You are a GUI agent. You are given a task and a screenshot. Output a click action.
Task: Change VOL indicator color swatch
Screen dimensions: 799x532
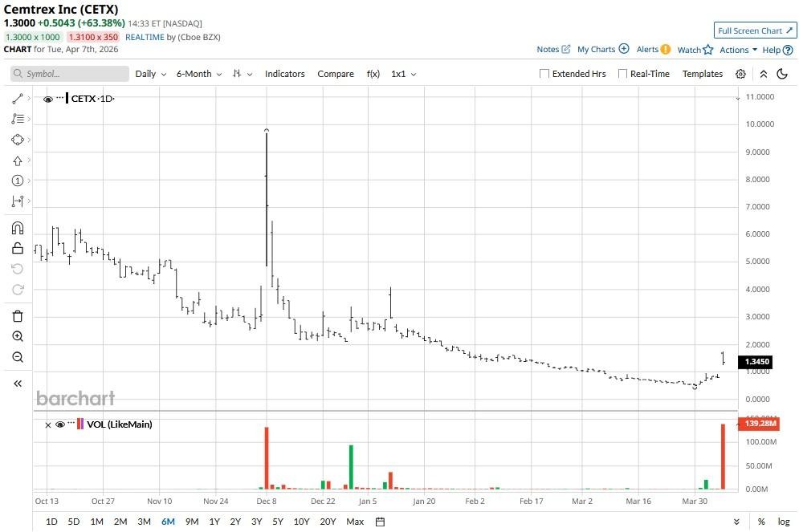point(80,424)
